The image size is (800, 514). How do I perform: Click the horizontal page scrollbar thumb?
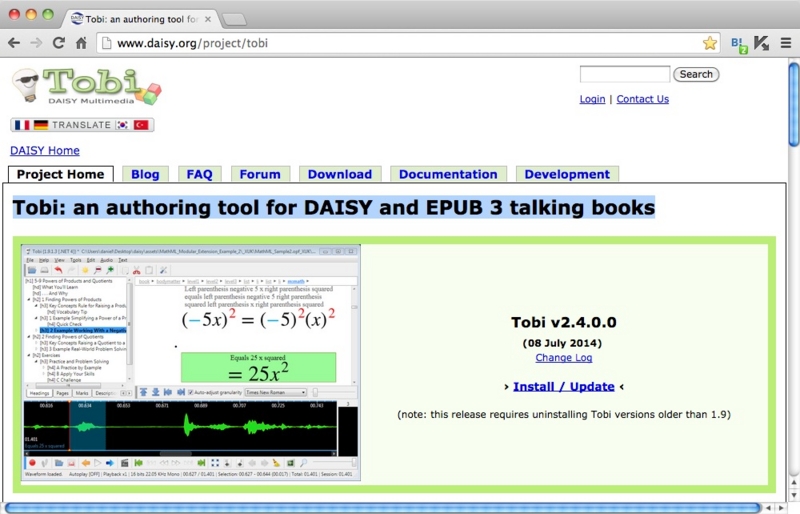click(383, 507)
